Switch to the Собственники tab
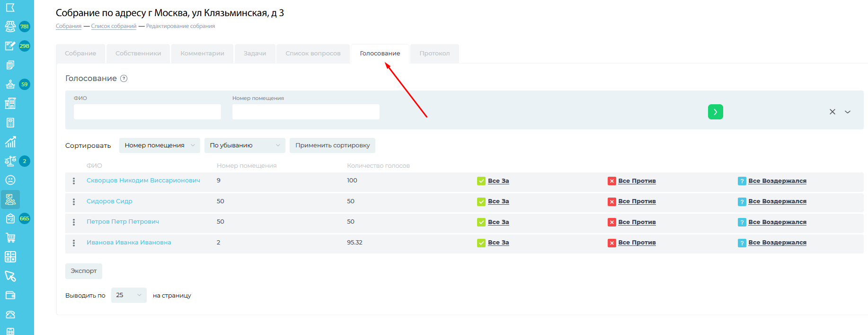868x335 pixels. click(138, 54)
